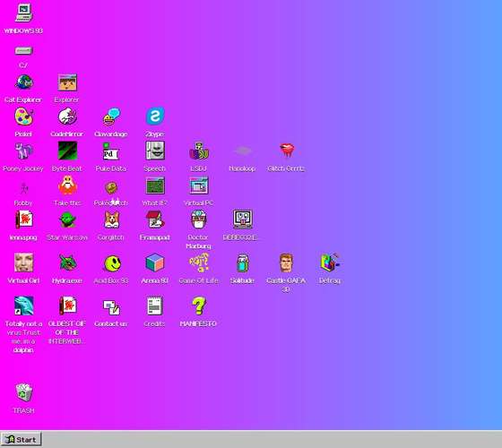
Task: Launch Cat Explorer globe icon
Action: (23, 82)
